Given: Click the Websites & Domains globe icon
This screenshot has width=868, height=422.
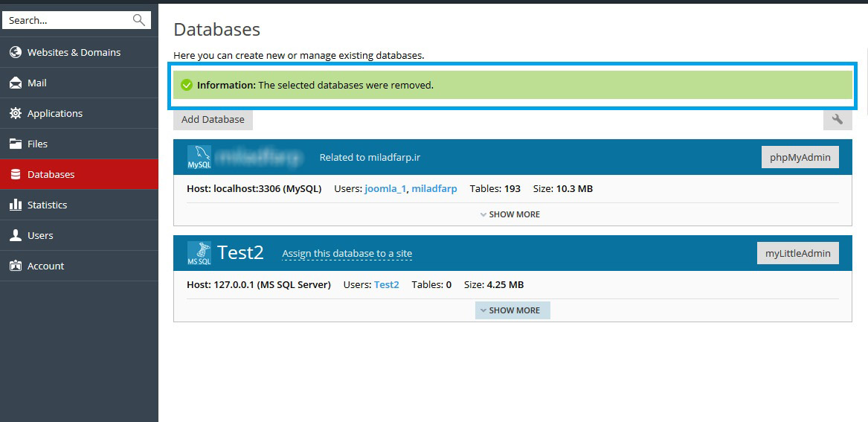Looking at the screenshot, I should point(15,52).
